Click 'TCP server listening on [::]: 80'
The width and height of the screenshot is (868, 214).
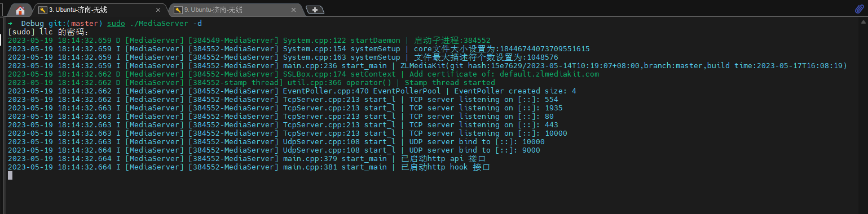coord(481,116)
